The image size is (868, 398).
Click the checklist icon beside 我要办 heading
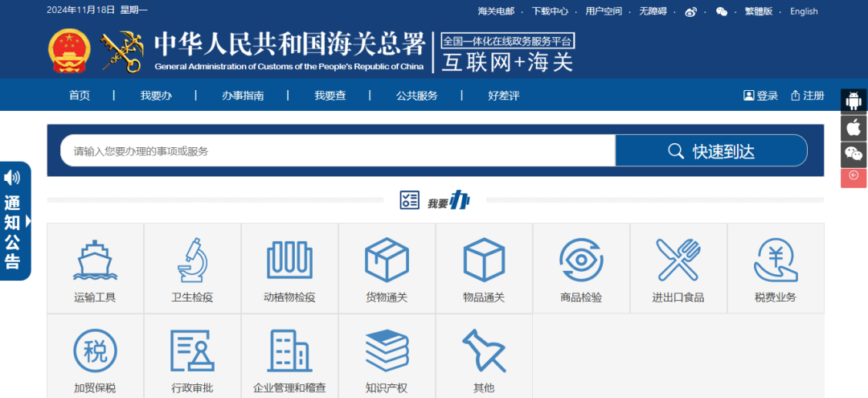click(410, 200)
